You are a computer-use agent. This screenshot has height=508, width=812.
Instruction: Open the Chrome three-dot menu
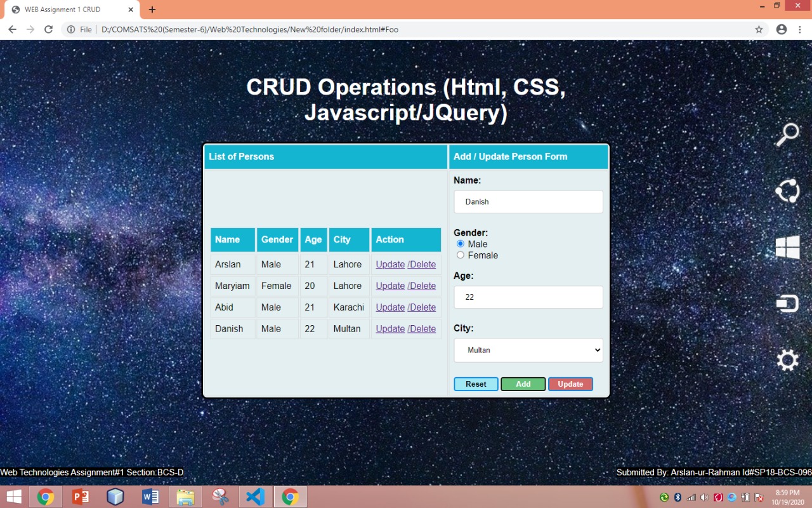click(801, 29)
